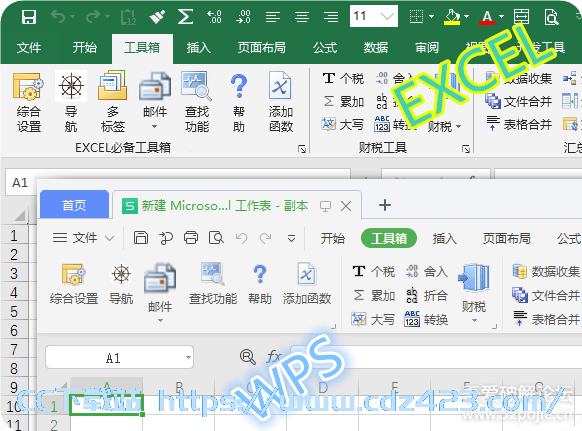
Task: Click the 文件合并 button in the WPS ribbon
Action: [545, 296]
